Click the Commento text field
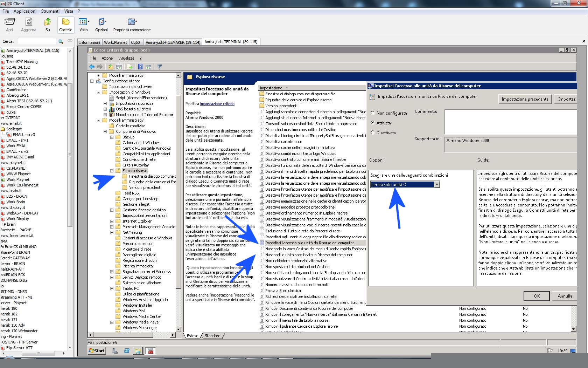Screen dimensions: 588x368 point(511,122)
